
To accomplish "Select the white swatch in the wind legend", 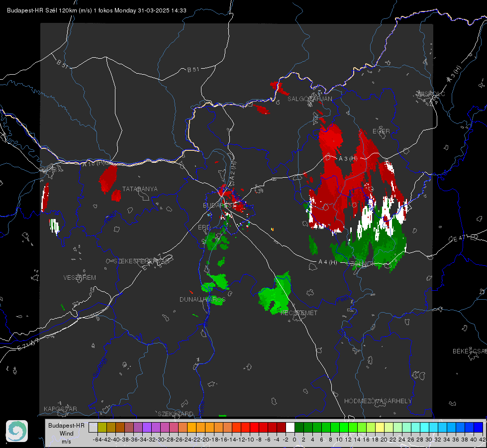I will coord(290,427).
